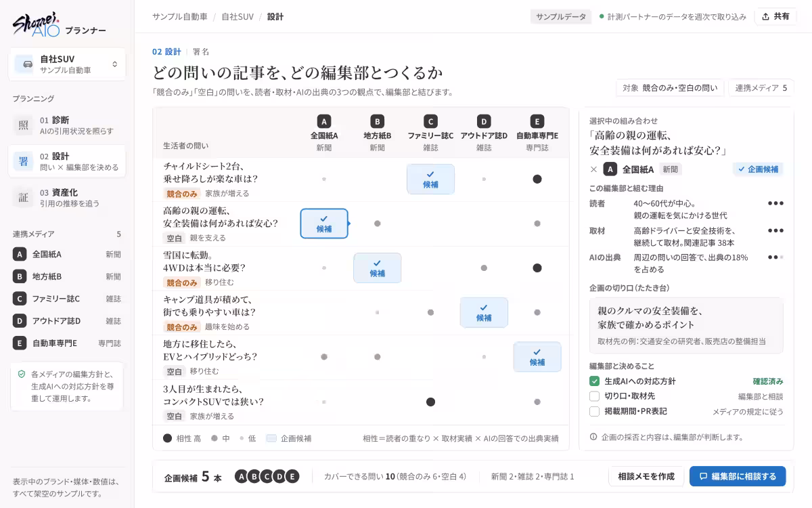This screenshot has width=812, height=508.
Task: Select 地方紙B in the sidebar media list
Action: coord(67,276)
